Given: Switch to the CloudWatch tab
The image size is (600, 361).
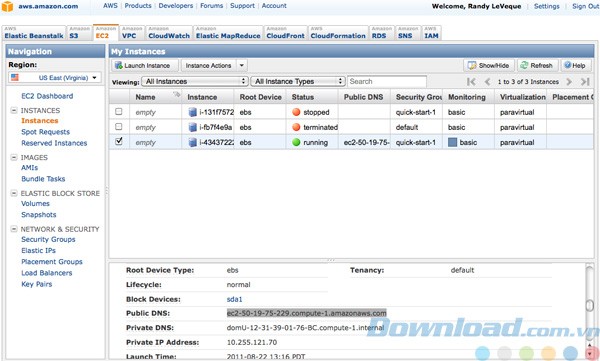Looking at the screenshot, I should coord(169,33).
